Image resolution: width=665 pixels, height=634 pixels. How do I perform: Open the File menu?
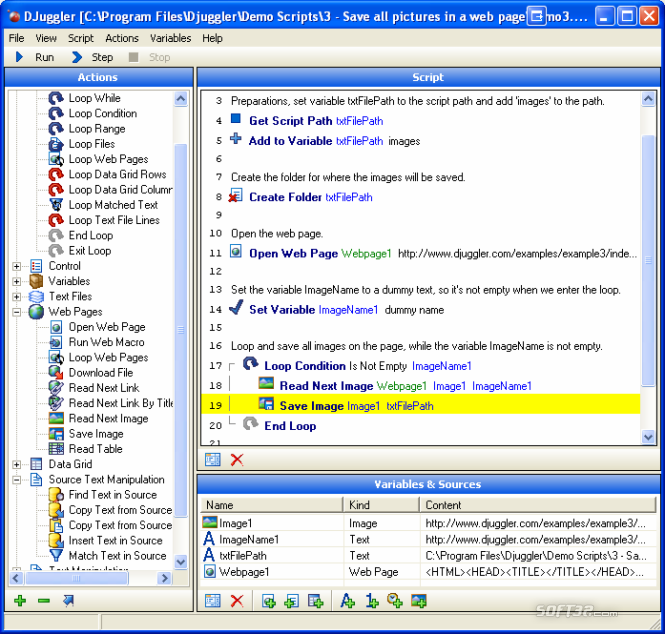pyautogui.click(x=16, y=38)
